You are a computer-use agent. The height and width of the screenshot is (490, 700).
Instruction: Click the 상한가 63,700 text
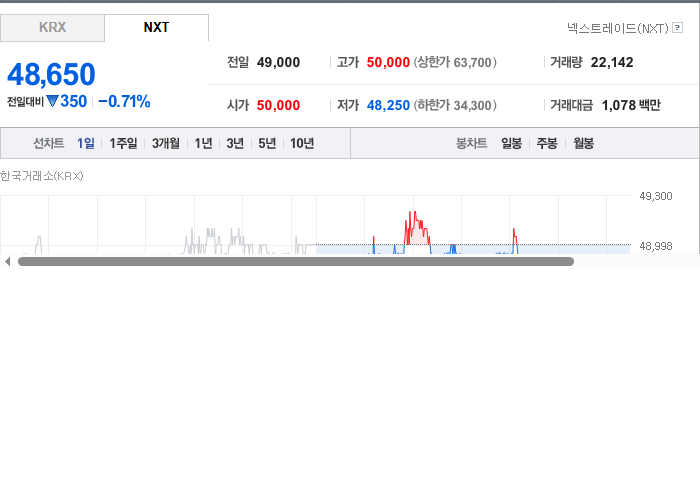pos(455,62)
